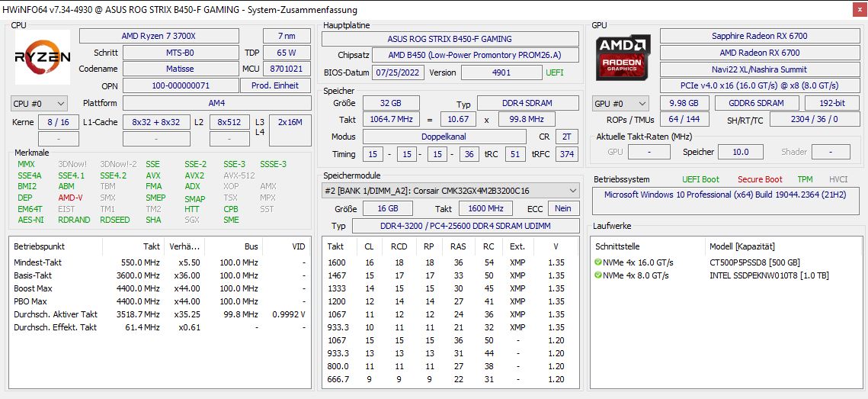Click the 65 W TDP field
Viewport: 868px width, 399px height.
tap(287, 53)
